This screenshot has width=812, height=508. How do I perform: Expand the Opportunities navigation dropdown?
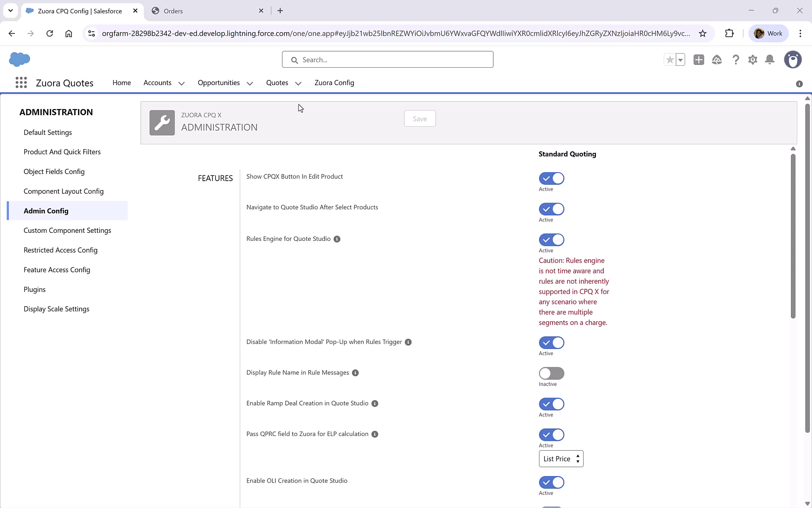(x=250, y=83)
